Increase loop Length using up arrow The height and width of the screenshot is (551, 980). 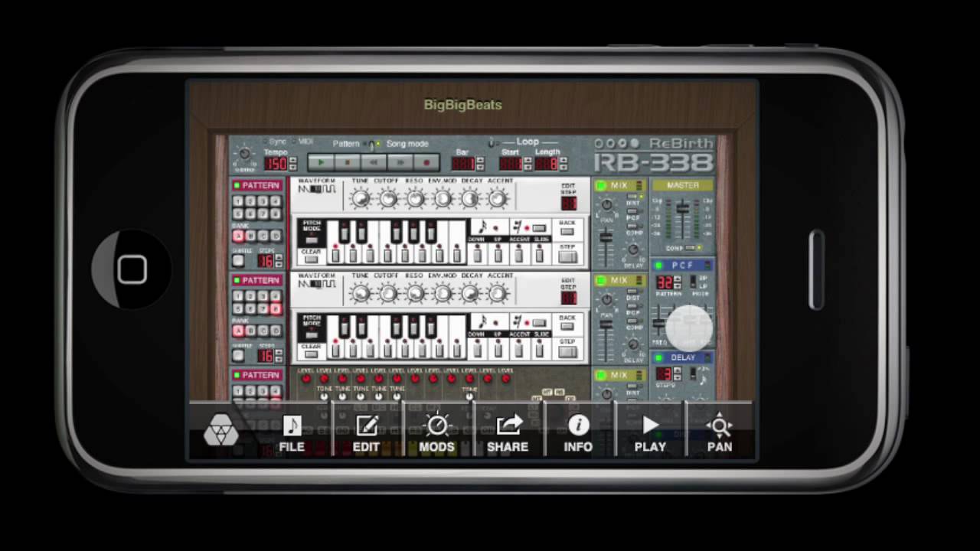click(562, 160)
